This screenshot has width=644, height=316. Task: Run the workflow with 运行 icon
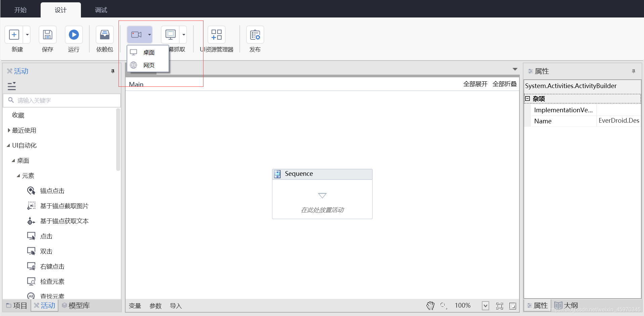point(74,35)
